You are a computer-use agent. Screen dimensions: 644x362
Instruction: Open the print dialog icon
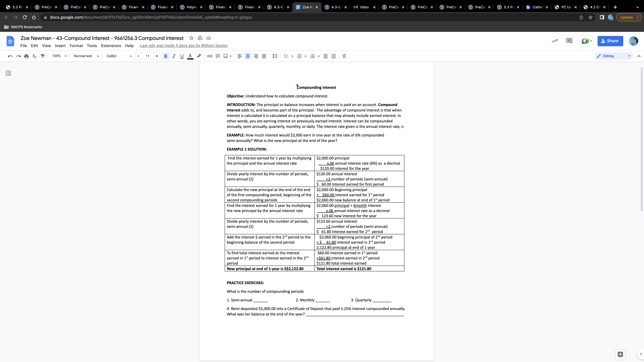pos(26,56)
